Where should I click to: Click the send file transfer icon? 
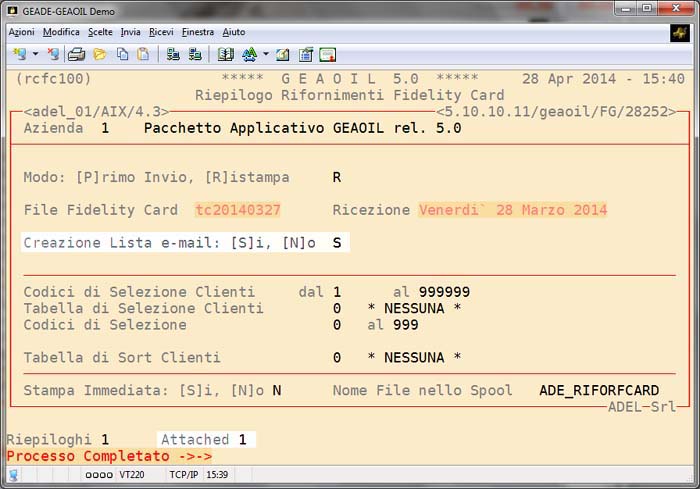tap(173, 54)
